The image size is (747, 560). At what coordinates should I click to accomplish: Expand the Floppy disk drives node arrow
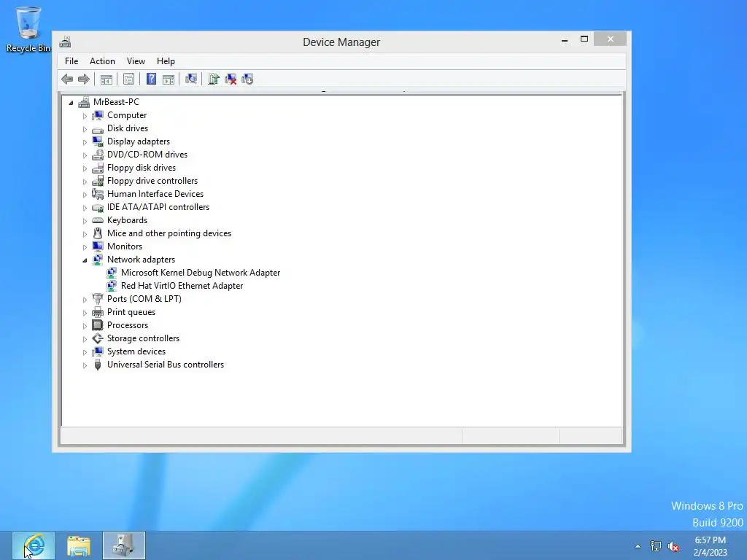(x=85, y=168)
